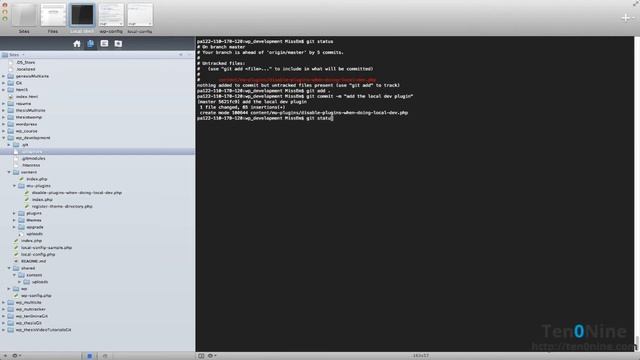640x360 pixels.
Task: Expand the wp_tenOnineGit folder
Action: (4, 316)
